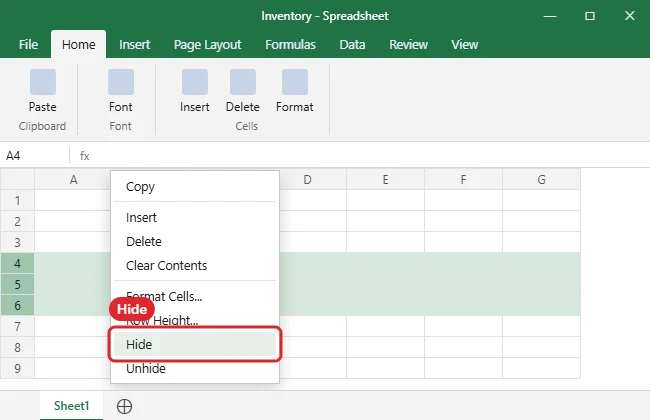
Task: Click row 4 header
Action: (17, 263)
